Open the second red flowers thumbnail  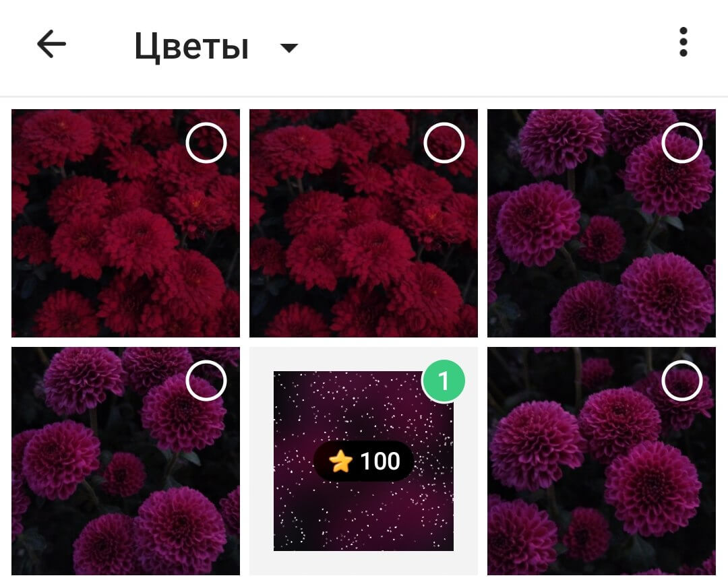point(363,223)
